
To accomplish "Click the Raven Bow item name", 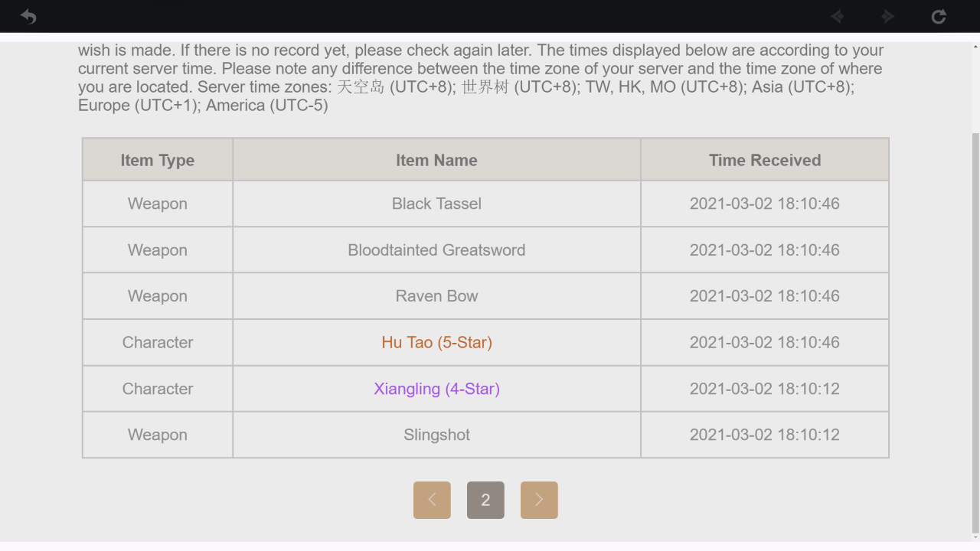I will pos(436,296).
